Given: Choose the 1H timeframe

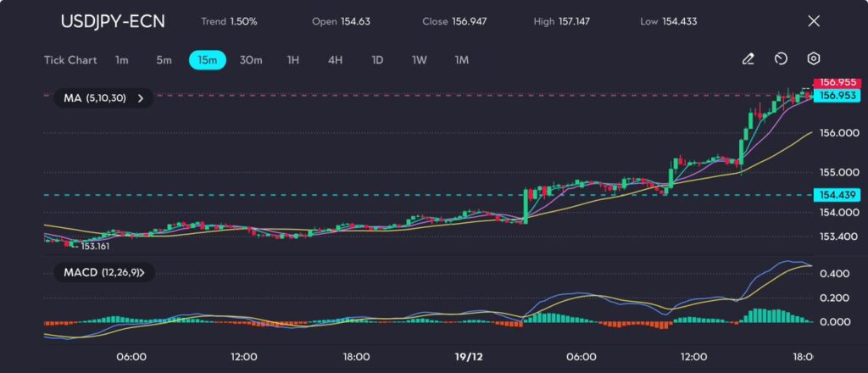Looking at the screenshot, I should click(x=293, y=60).
